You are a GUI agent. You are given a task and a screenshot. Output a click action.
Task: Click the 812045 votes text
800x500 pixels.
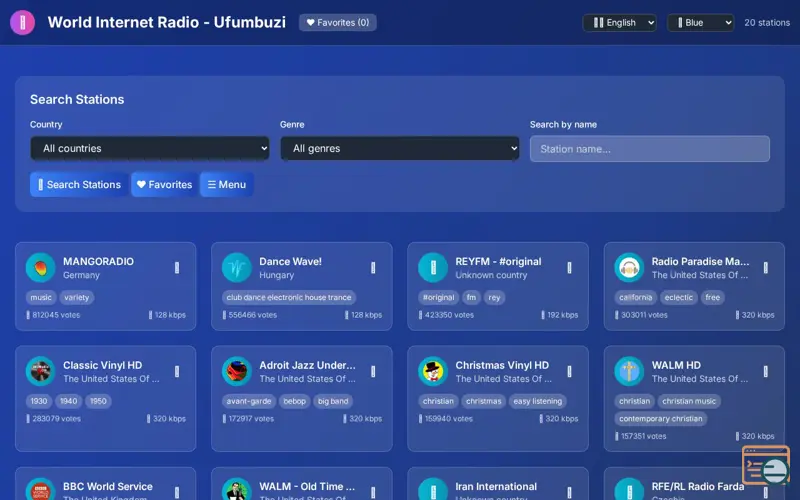(x=53, y=315)
